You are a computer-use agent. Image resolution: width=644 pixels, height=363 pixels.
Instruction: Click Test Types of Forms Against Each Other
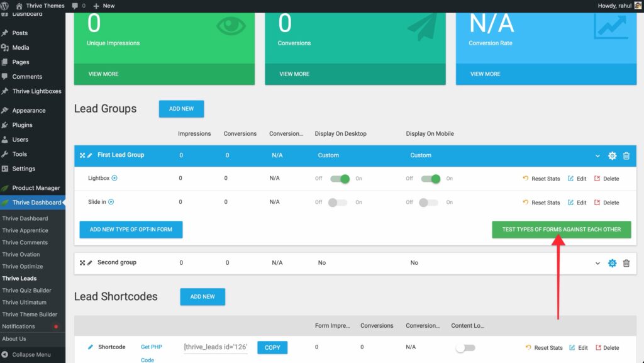point(561,230)
